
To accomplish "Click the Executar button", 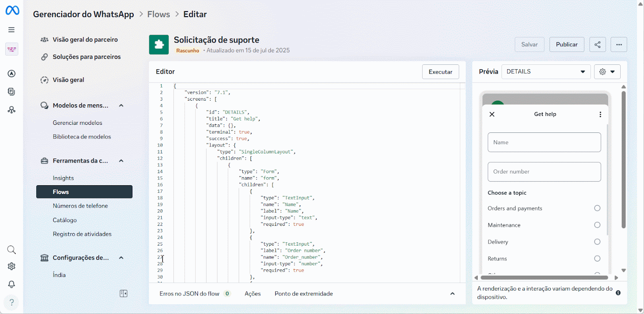I will 440,72.
